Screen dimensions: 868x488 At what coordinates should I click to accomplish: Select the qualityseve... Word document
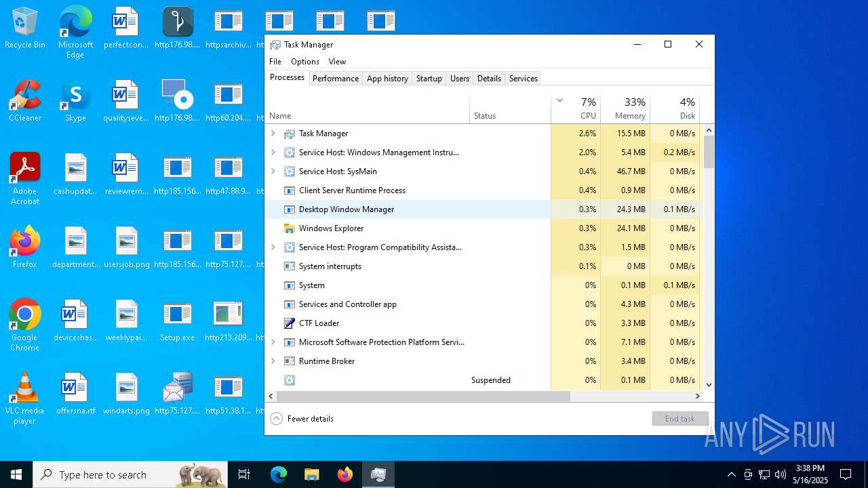[x=126, y=102]
